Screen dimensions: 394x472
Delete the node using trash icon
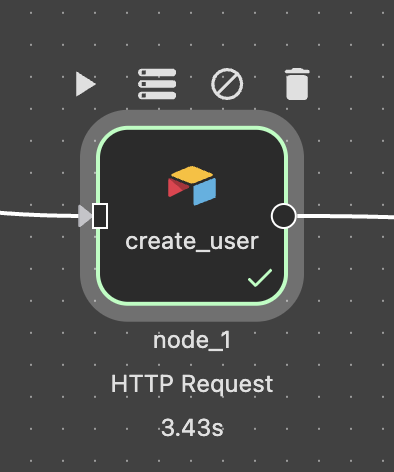coord(297,84)
